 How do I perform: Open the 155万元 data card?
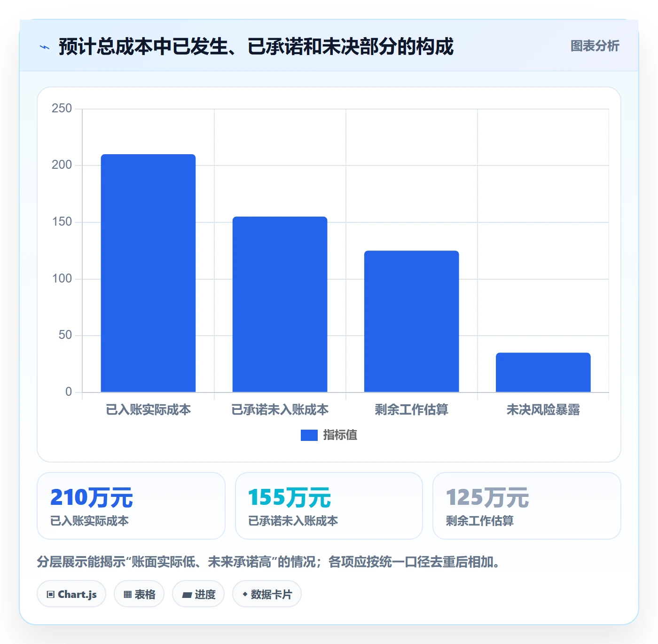coord(329,506)
